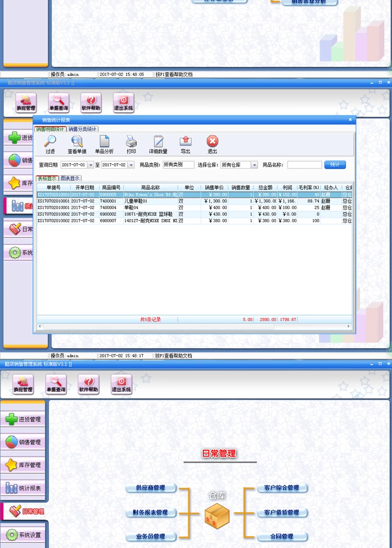392x548 pixels.
Task: Open the start date 2017-07-01 dropdown
Action: [90, 165]
